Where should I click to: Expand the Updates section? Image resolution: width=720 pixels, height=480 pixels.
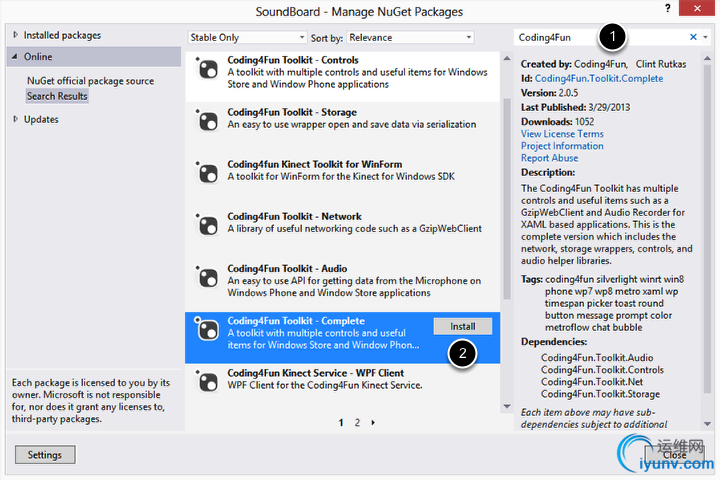click(16, 119)
